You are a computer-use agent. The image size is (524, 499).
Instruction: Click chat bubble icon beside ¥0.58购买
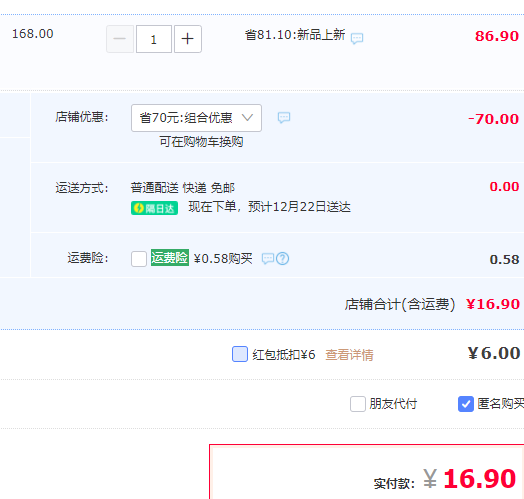[x=268, y=259]
